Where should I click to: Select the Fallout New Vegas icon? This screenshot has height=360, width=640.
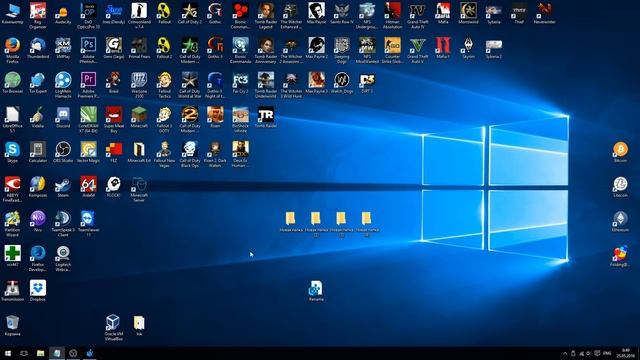164,150
